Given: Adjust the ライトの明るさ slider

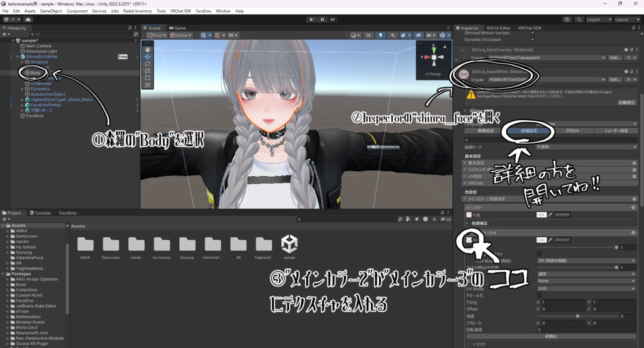Looking at the screenshot, I should click(x=577, y=267).
